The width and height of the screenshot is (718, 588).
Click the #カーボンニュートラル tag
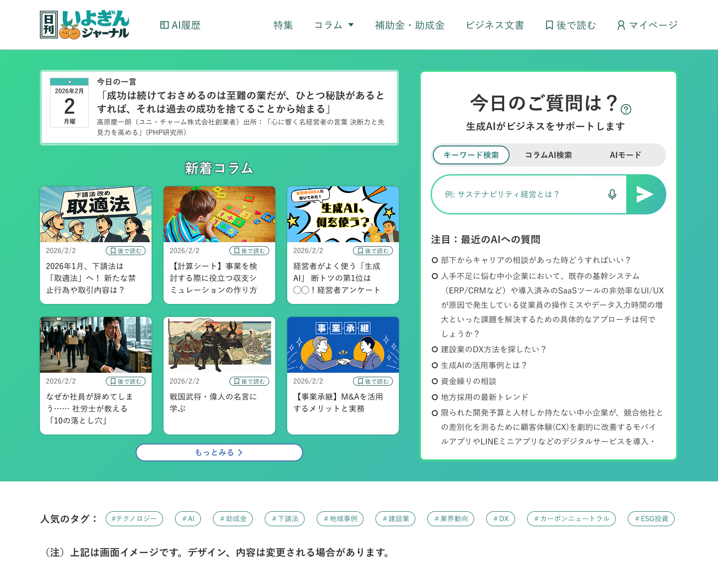pyautogui.click(x=571, y=519)
